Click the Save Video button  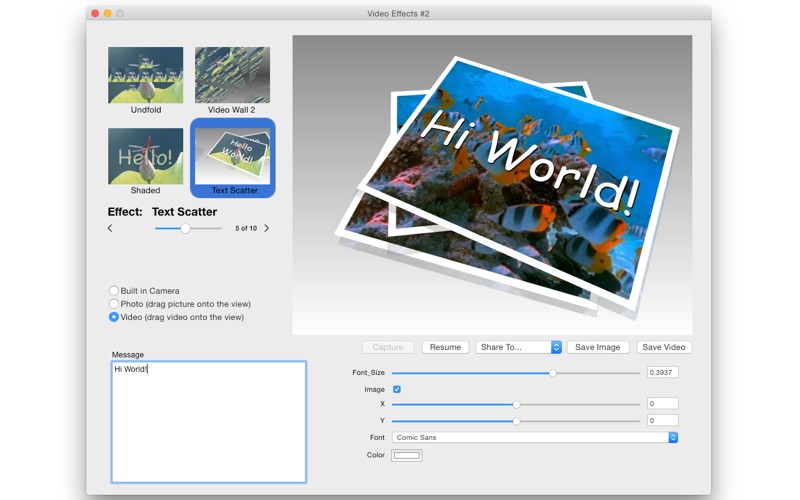click(x=664, y=347)
